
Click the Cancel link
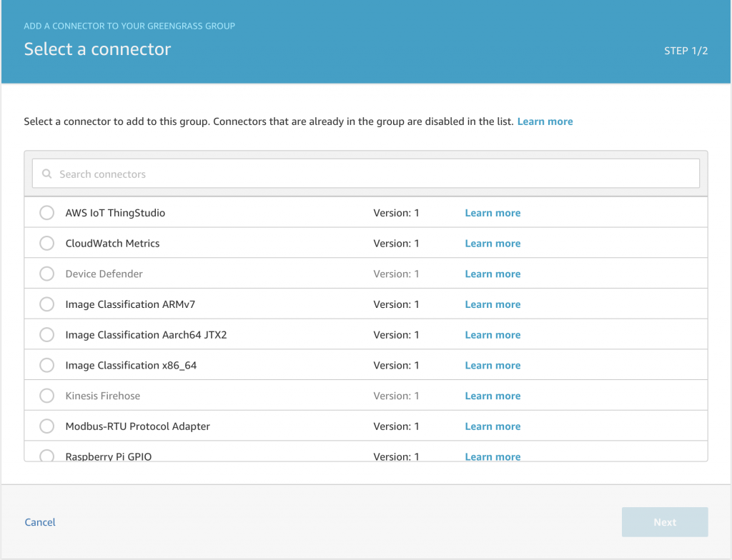(40, 522)
